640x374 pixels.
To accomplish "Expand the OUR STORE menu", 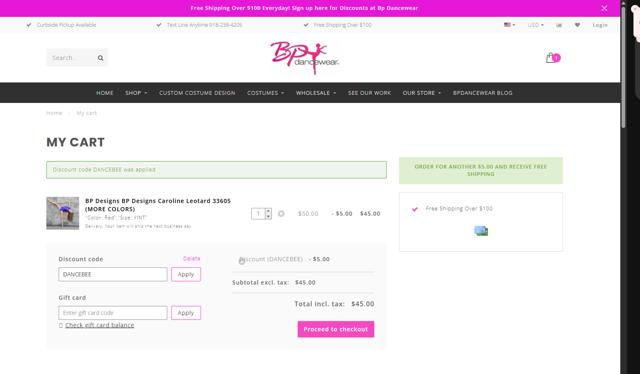I will (422, 93).
